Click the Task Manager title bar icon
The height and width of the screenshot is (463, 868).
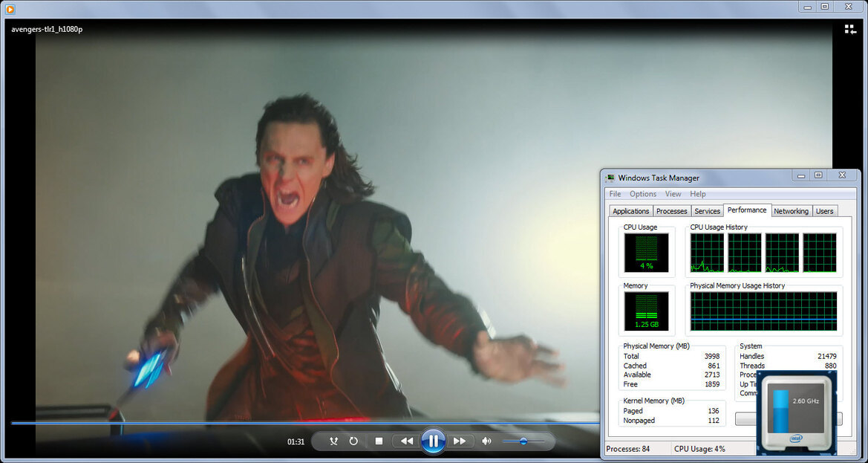(610, 178)
